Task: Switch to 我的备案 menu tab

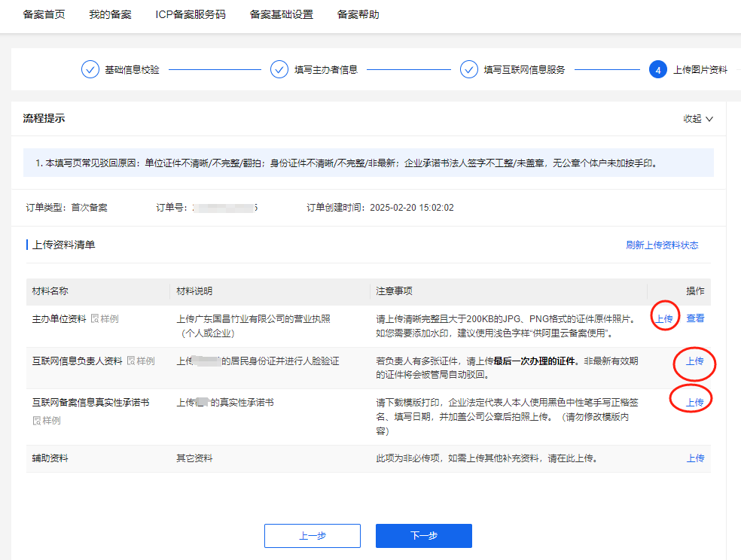Action: click(110, 14)
